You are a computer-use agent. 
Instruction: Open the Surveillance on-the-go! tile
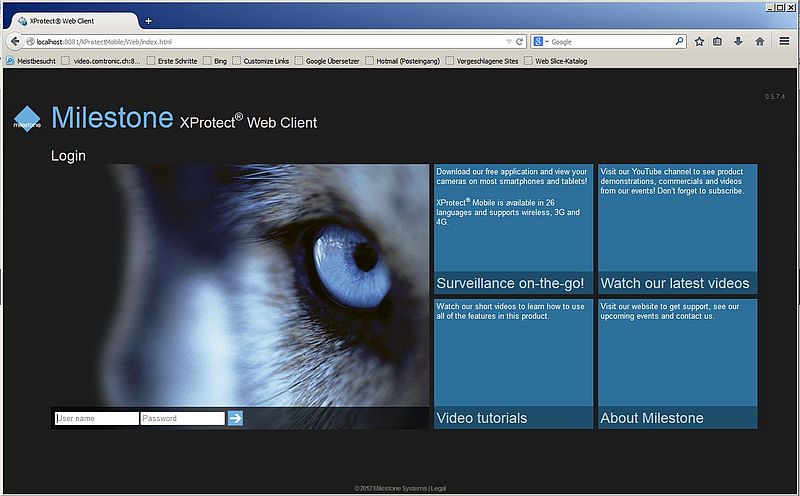(513, 229)
